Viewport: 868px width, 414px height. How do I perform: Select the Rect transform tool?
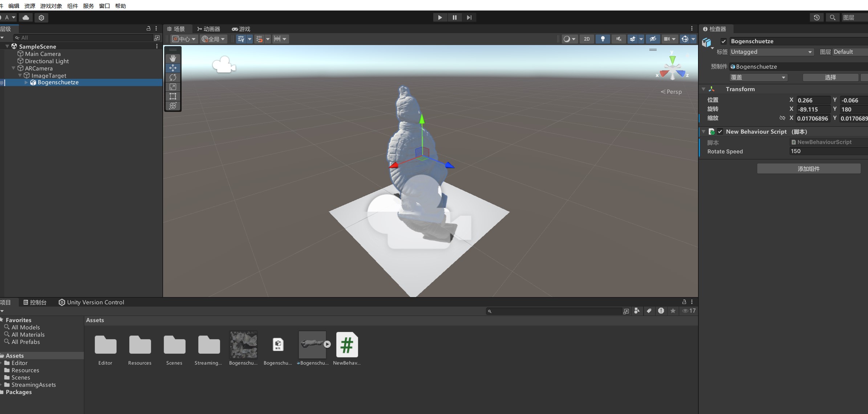(173, 96)
